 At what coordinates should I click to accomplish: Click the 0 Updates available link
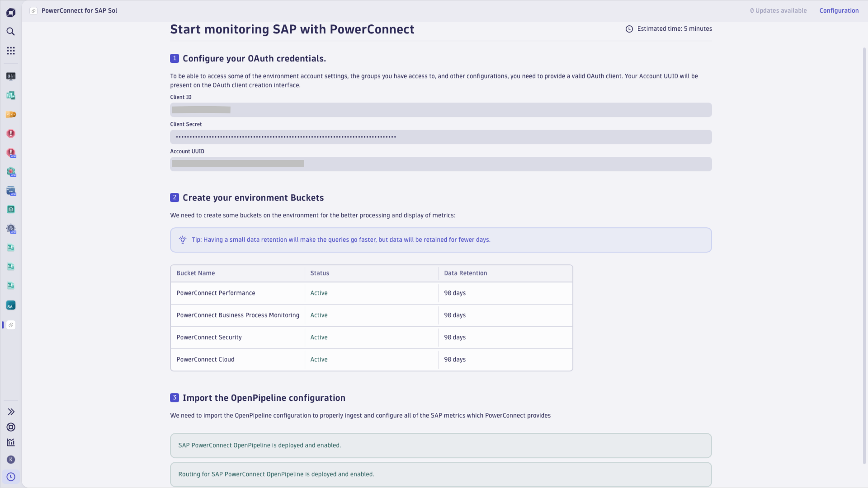pyautogui.click(x=778, y=10)
